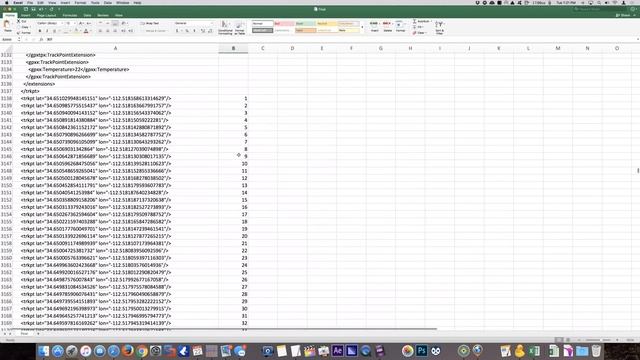Click the Copy button
The width and height of the screenshot is (640, 360).
23,27
